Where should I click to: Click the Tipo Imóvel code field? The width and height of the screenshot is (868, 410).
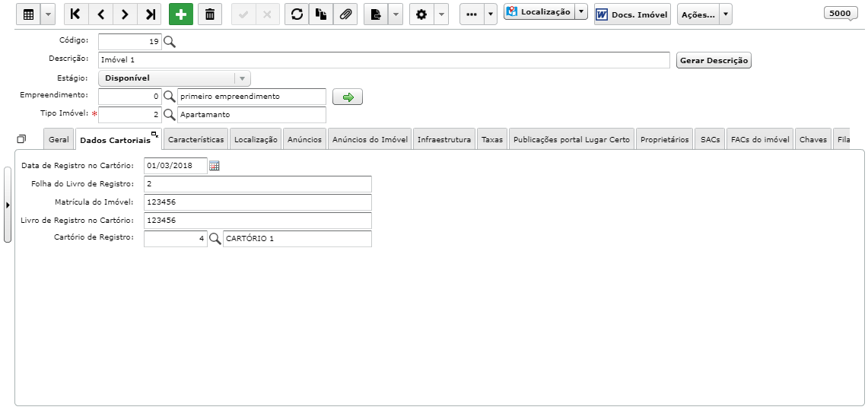tap(130, 115)
